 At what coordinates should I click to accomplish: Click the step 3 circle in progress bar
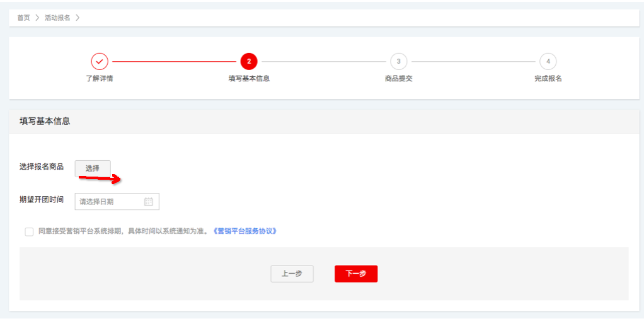[398, 61]
